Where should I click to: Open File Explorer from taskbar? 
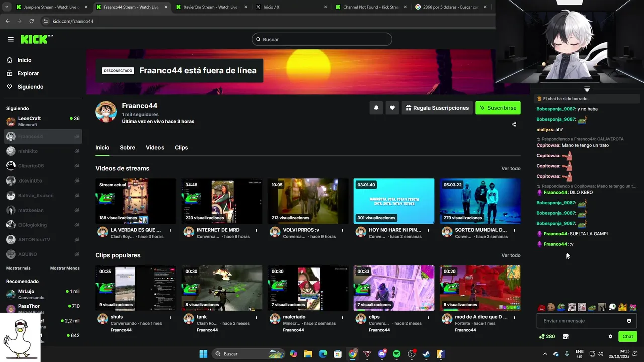(308, 354)
